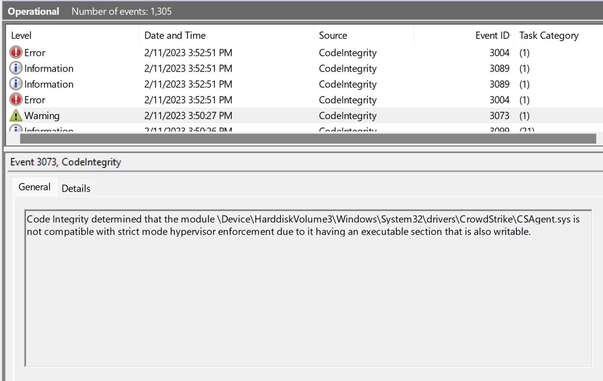Click the (1) task category in the Warning row

click(524, 116)
